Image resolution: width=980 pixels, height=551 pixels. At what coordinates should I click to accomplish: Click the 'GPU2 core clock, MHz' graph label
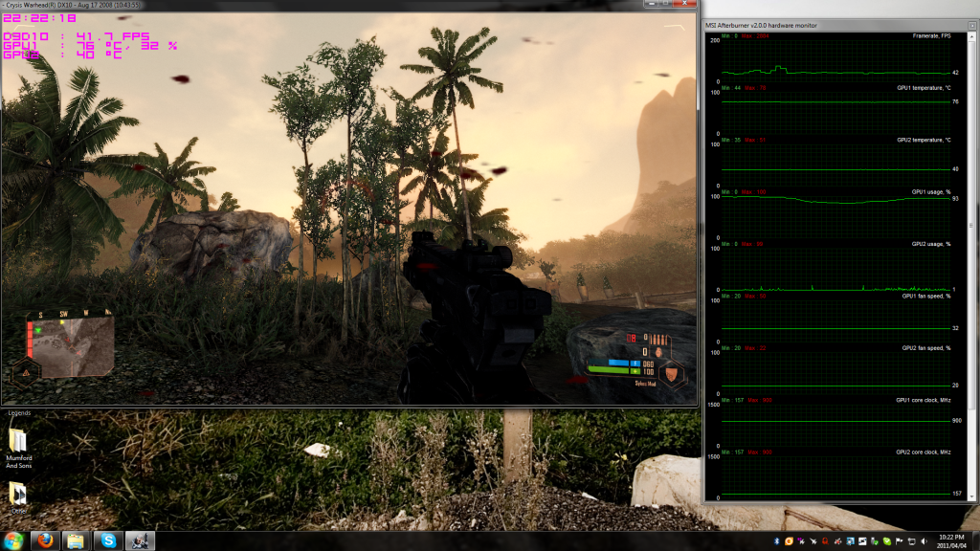pyautogui.click(x=924, y=452)
